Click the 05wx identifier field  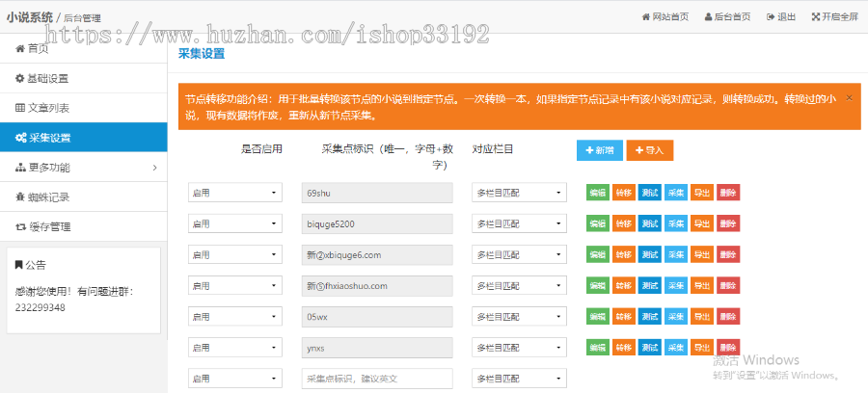[377, 316]
